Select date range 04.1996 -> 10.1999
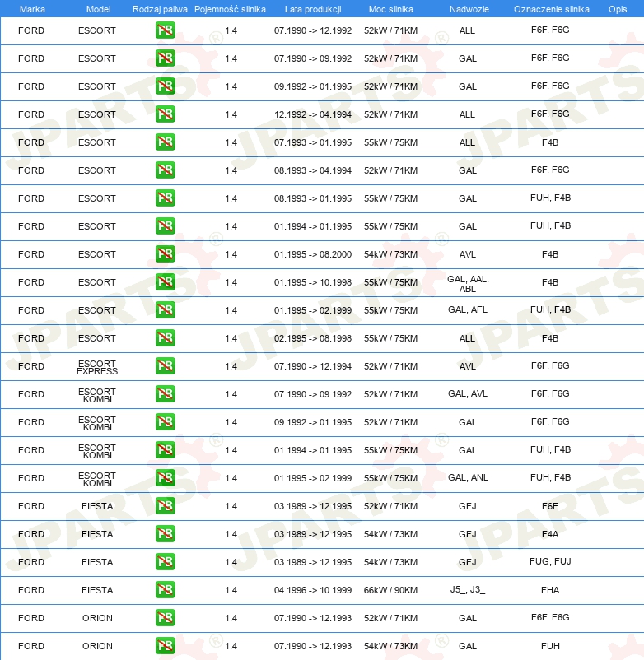 pyautogui.click(x=313, y=590)
